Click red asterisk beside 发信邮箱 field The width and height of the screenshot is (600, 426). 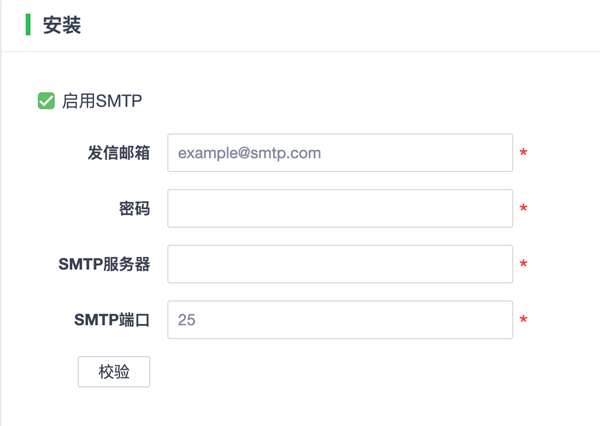(524, 155)
